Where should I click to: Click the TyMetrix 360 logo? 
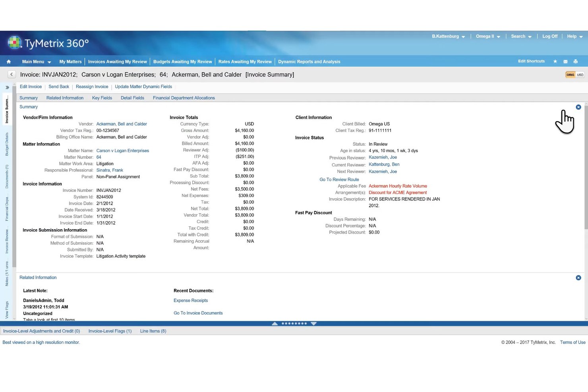(x=48, y=43)
